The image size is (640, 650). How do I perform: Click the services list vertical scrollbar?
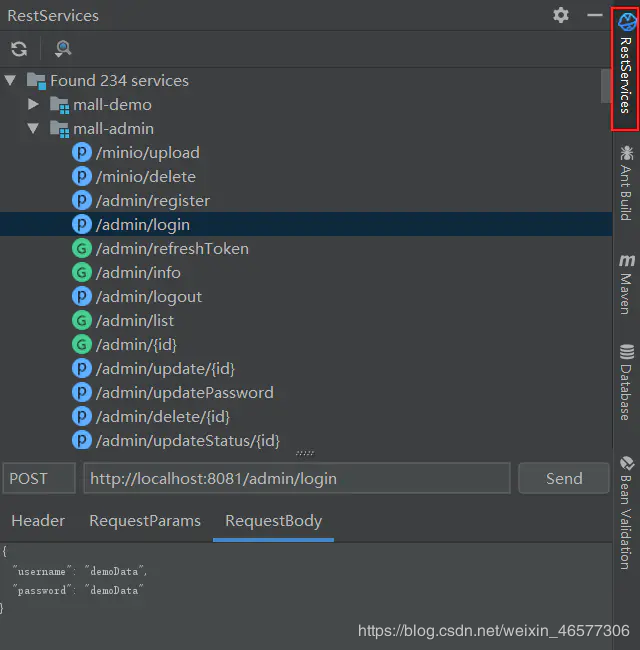pos(606,85)
